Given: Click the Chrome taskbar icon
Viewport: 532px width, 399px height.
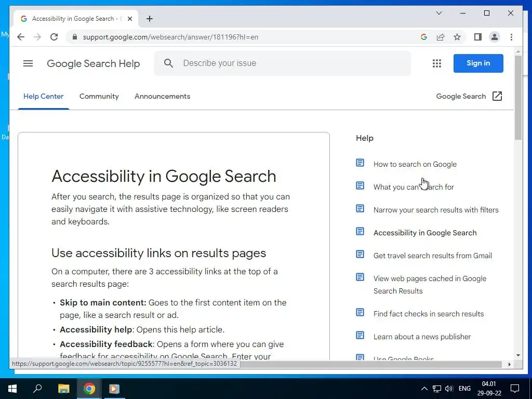Looking at the screenshot, I should [x=89, y=389].
